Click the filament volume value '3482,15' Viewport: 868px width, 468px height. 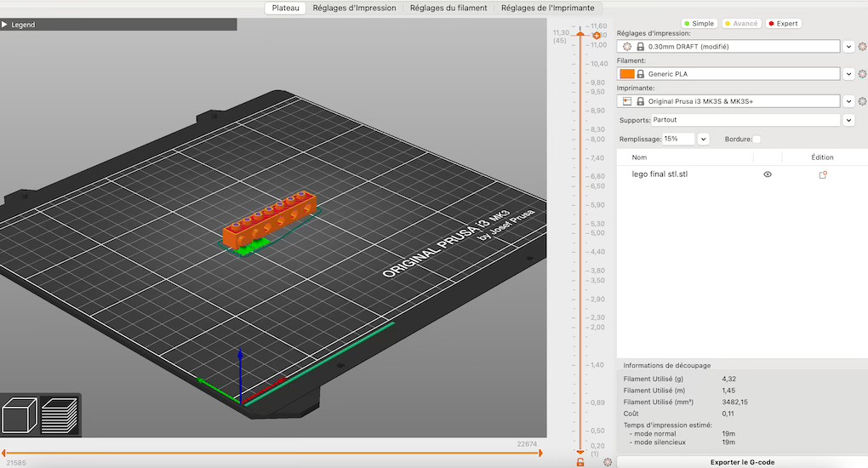[x=734, y=402]
